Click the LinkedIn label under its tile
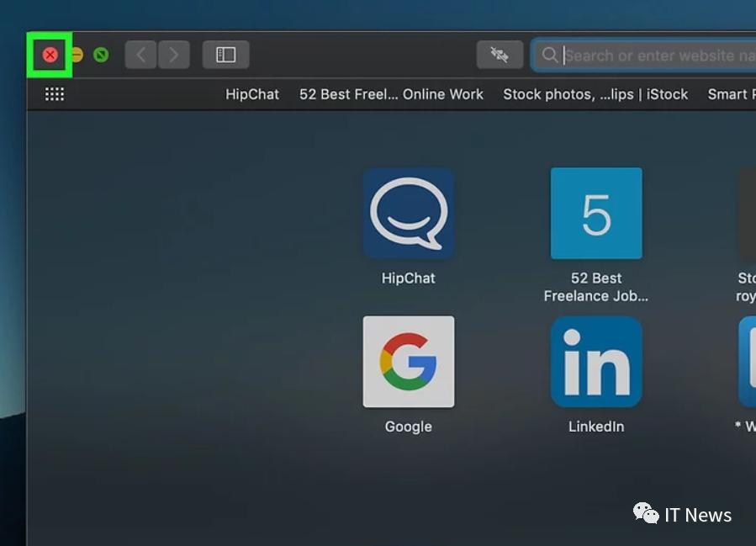756x546 pixels. (x=596, y=427)
